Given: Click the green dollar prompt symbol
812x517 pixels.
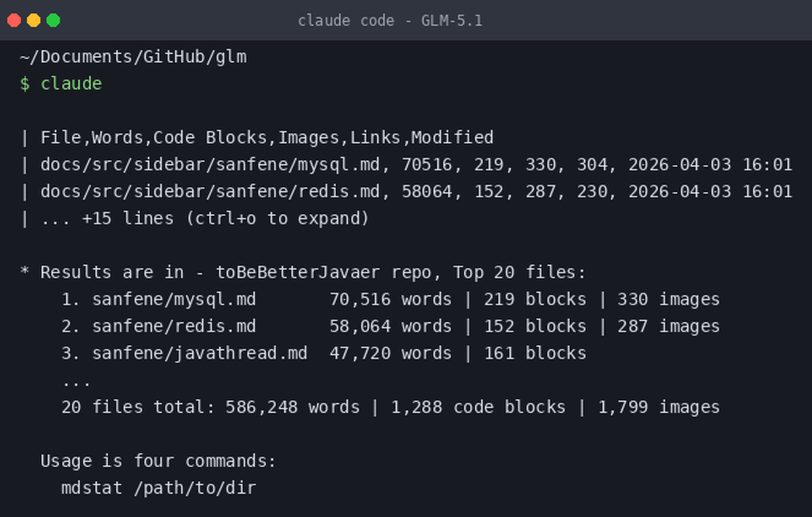Looking at the screenshot, I should pyautogui.click(x=24, y=84).
